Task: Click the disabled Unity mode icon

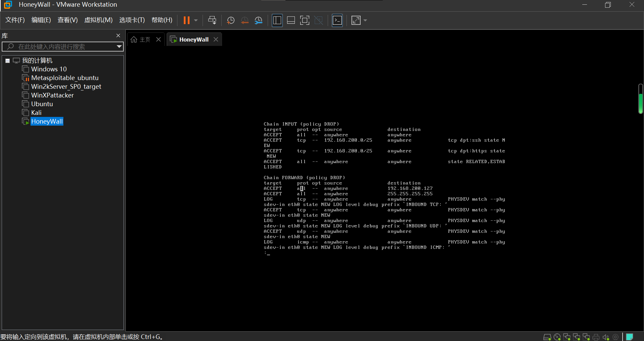Action: tap(319, 20)
